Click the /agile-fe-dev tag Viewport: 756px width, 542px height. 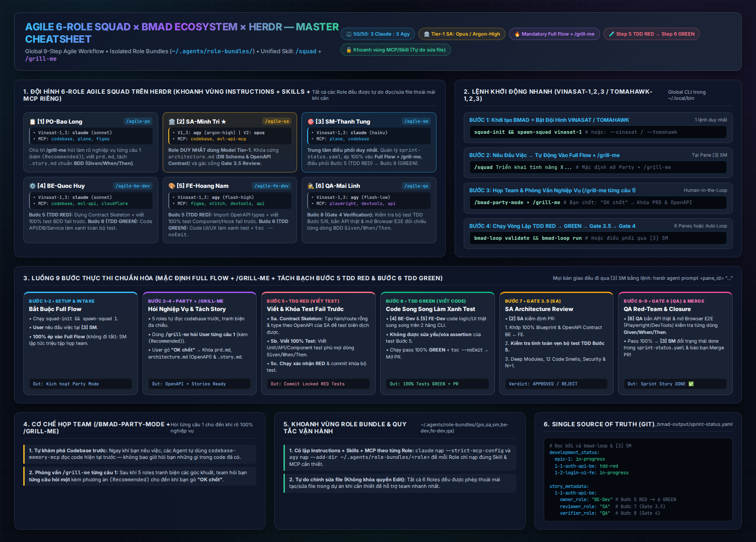(x=272, y=186)
